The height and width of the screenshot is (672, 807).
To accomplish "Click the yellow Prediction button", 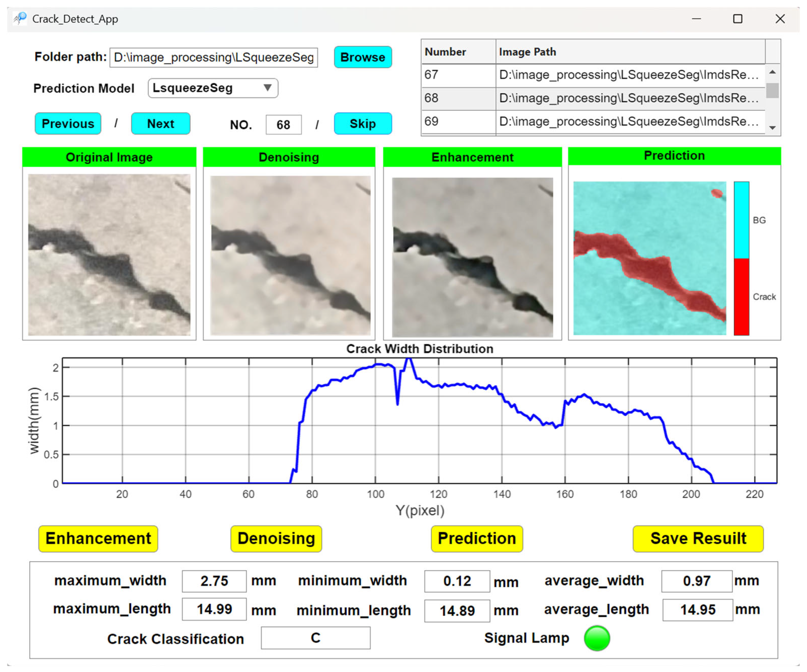I will (x=476, y=539).
